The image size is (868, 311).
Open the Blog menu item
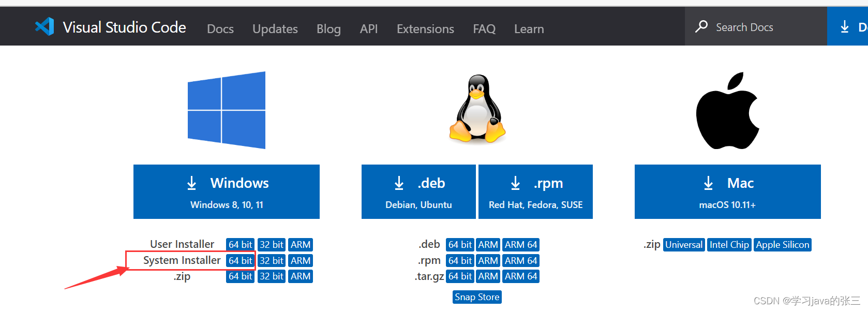(x=328, y=29)
